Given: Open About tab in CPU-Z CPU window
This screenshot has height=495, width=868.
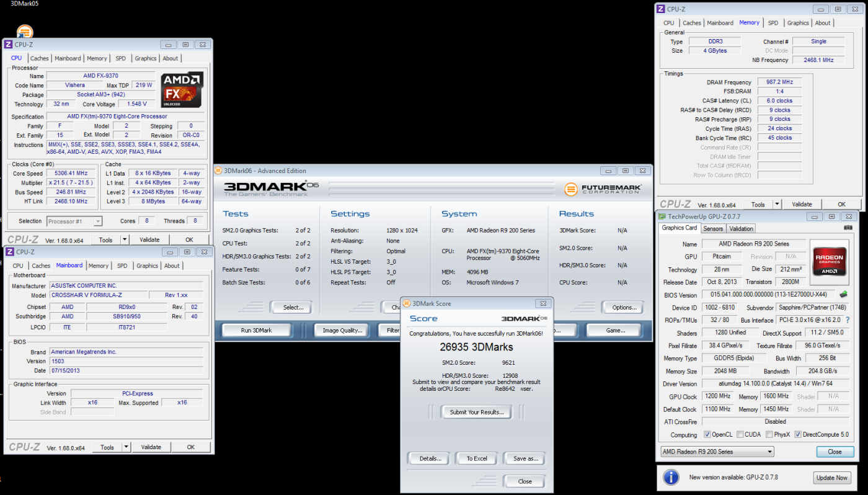Looking at the screenshot, I should (x=170, y=58).
